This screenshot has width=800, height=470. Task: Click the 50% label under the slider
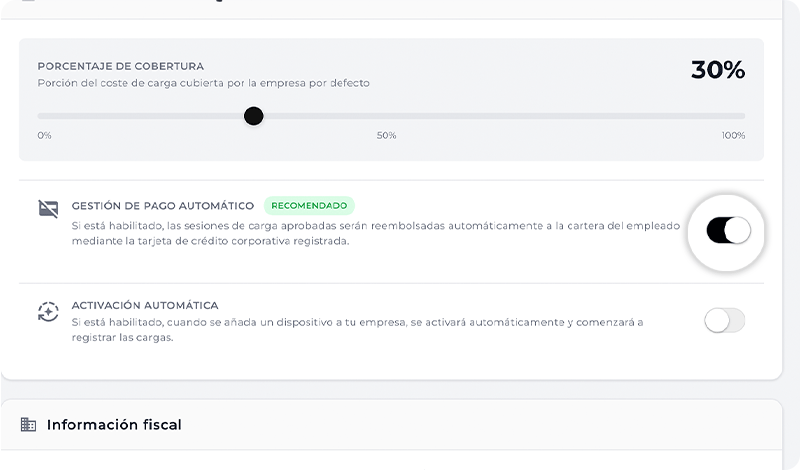point(386,135)
